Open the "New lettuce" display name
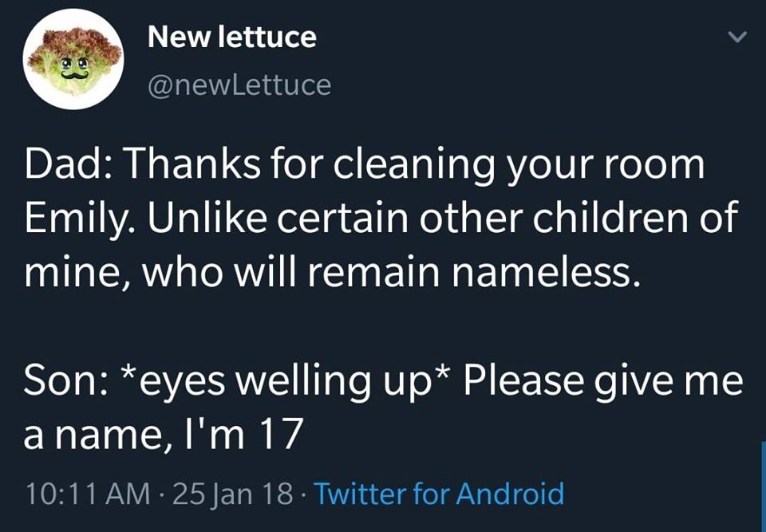 point(232,37)
